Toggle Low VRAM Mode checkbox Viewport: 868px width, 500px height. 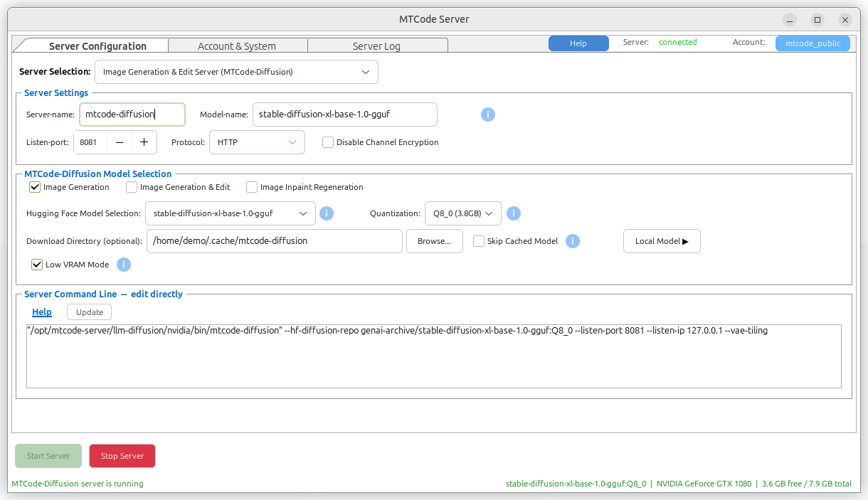pos(37,265)
